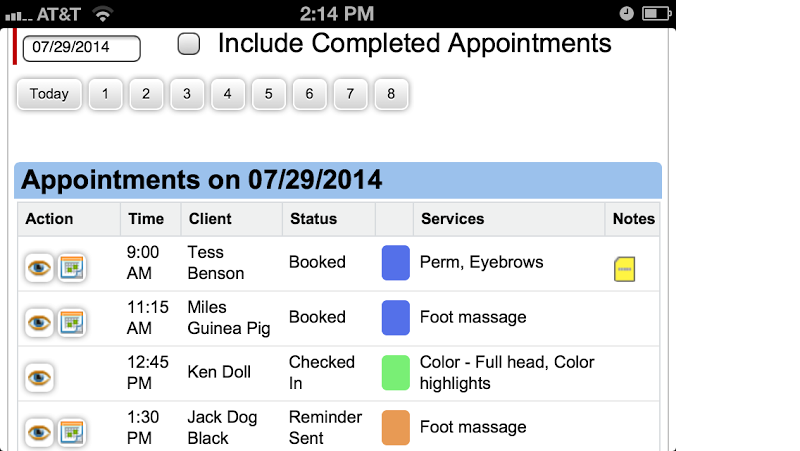Click the Status column header
Viewport: 800px width, 451px height.
pyautogui.click(x=314, y=219)
